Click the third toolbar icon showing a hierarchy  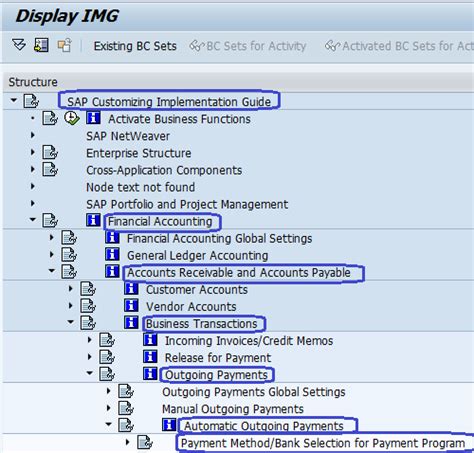coord(64,45)
